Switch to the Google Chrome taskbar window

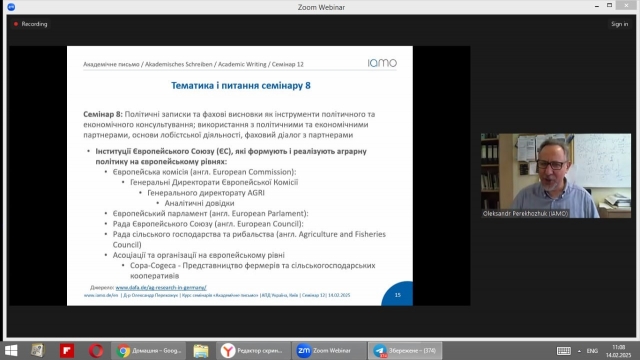149,351
